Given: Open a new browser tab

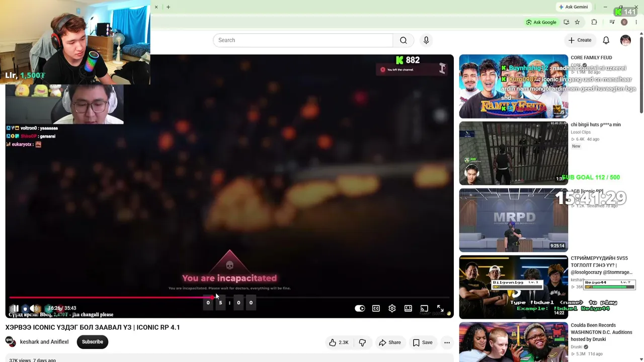Looking at the screenshot, I should [168, 7].
